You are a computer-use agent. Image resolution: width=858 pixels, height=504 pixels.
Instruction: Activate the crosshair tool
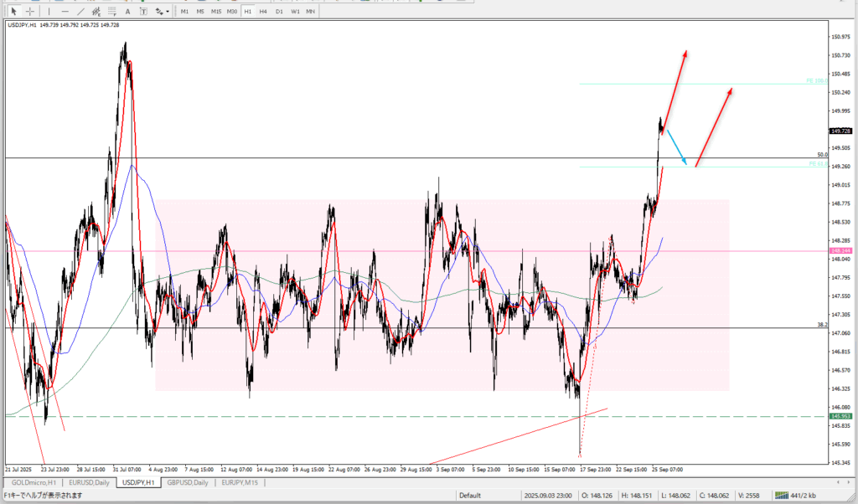point(30,11)
